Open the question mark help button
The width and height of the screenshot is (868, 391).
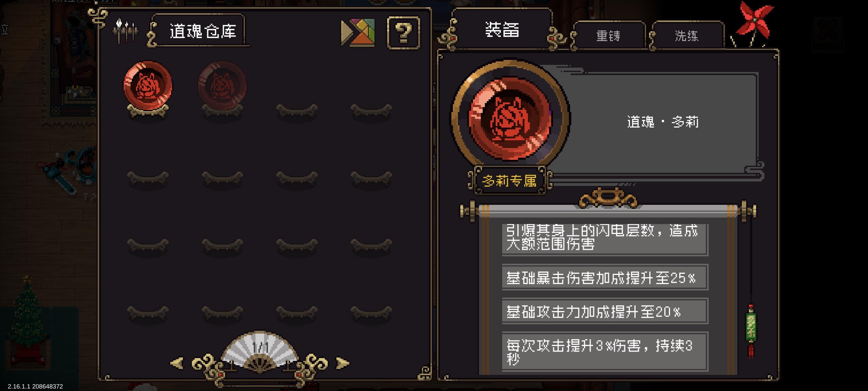tap(403, 33)
